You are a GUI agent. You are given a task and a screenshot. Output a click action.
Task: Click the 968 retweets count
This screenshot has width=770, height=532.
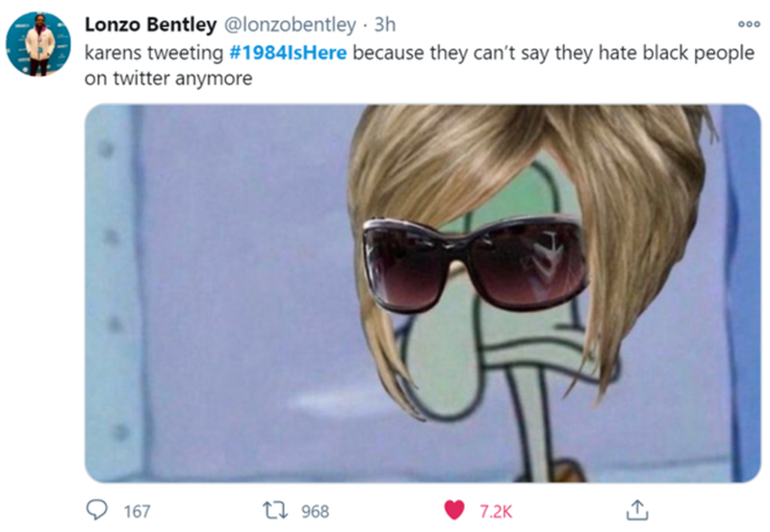pyautogui.click(x=316, y=511)
